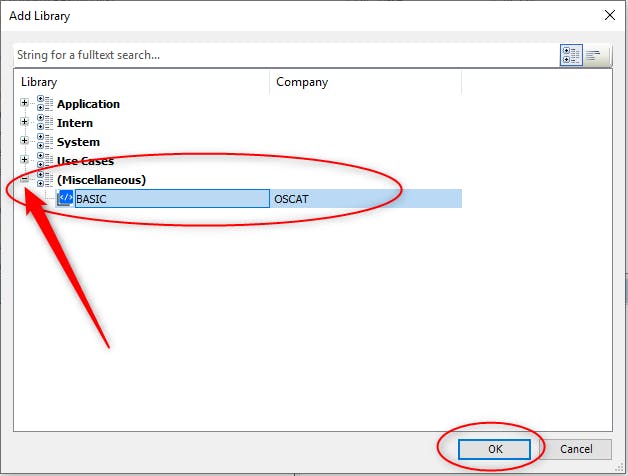
Task: Click the Company column header
Action: (366, 82)
